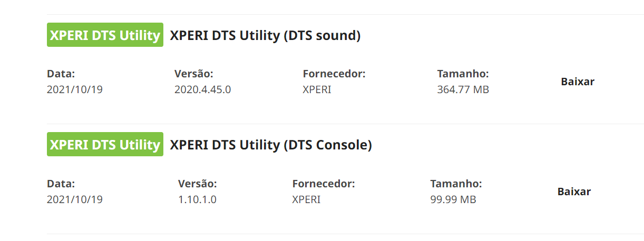Image resolution: width=644 pixels, height=241 pixels.
Task: Click the Tamanho label in the DTS sound entry
Action: pyautogui.click(x=463, y=74)
